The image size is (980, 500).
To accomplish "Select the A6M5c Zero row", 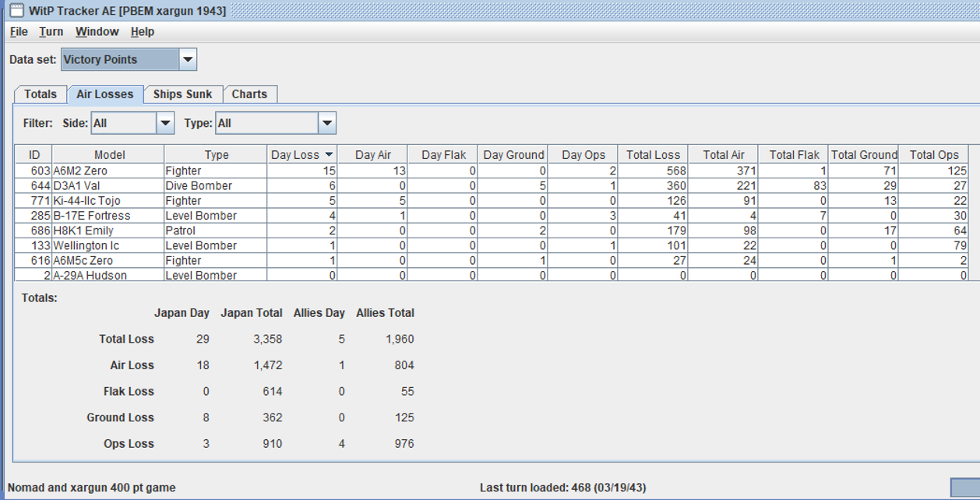I will point(492,260).
